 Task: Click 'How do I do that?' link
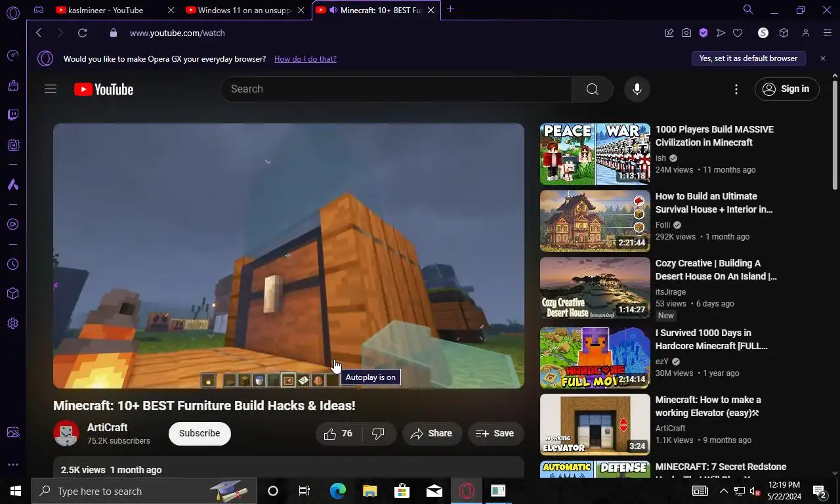click(305, 59)
